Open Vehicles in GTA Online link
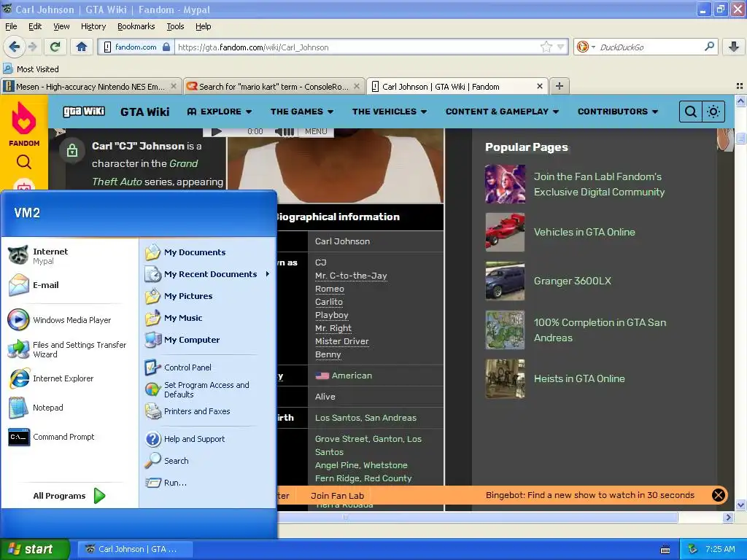 (584, 232)
